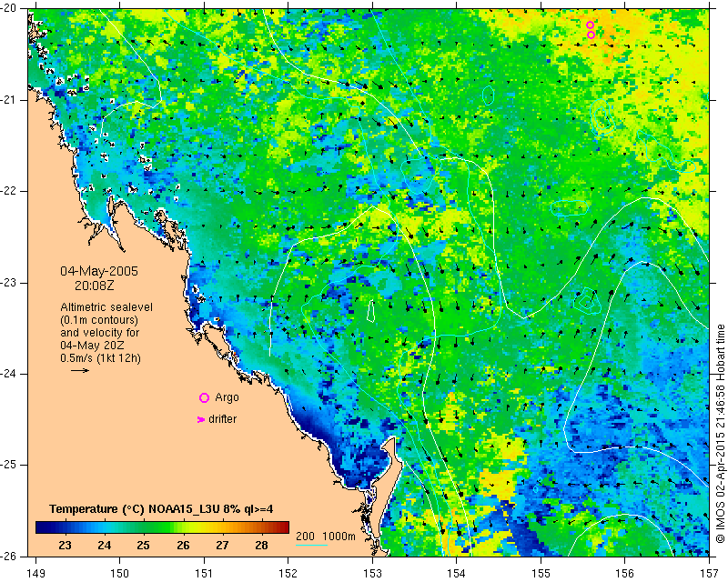Click the 'and velocity for' text line
Viewport: 728px width, 582px height.
pos(99,333)
